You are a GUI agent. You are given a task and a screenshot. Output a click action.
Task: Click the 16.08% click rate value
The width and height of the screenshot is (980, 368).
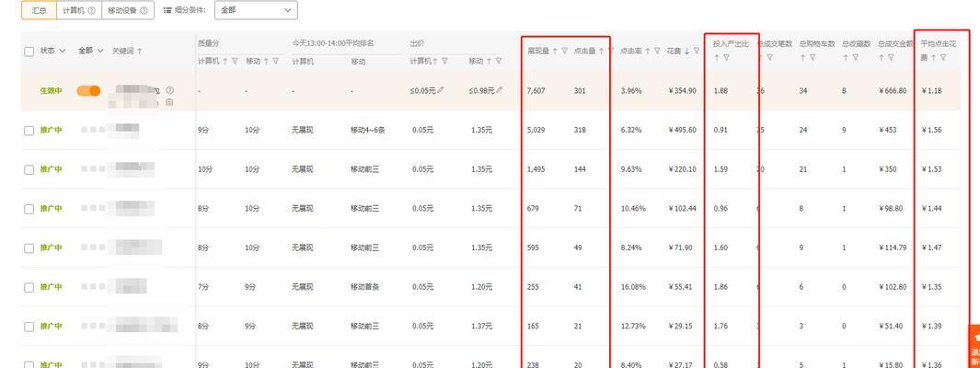633,287
